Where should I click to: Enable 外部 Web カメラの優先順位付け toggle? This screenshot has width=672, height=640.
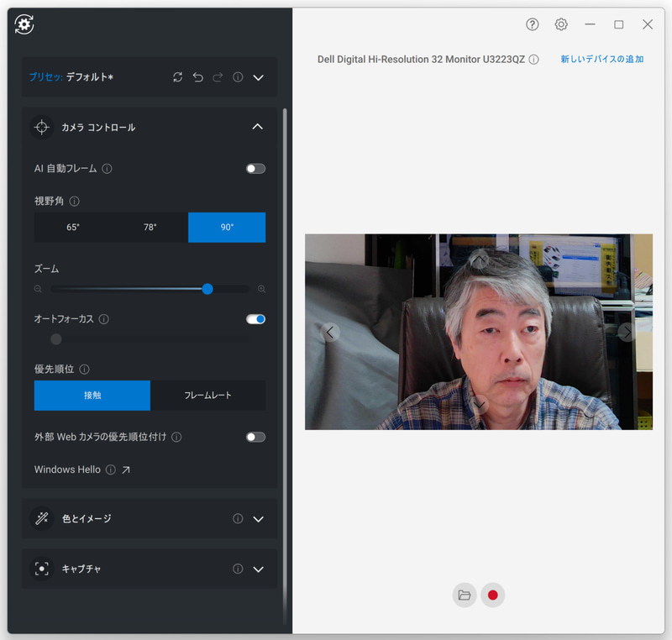(x=256, y=437)
